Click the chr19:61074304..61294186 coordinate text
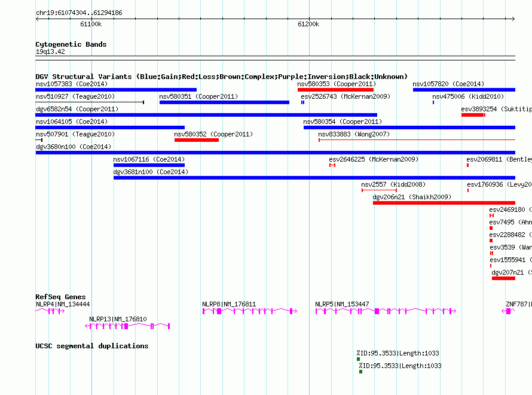 [79, 13]
